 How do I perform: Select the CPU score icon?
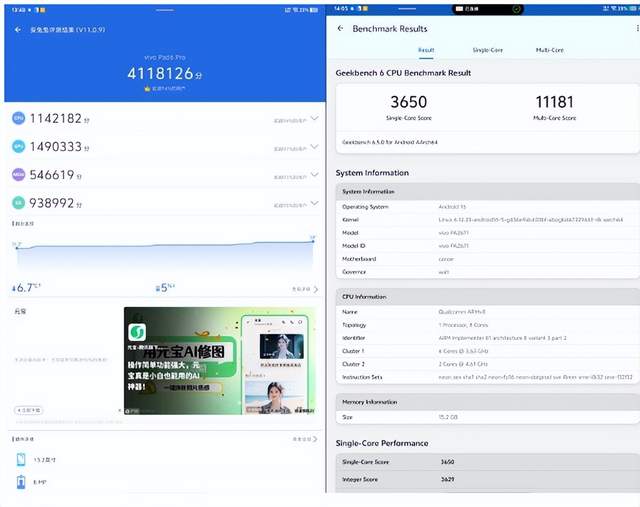[18, 118]
